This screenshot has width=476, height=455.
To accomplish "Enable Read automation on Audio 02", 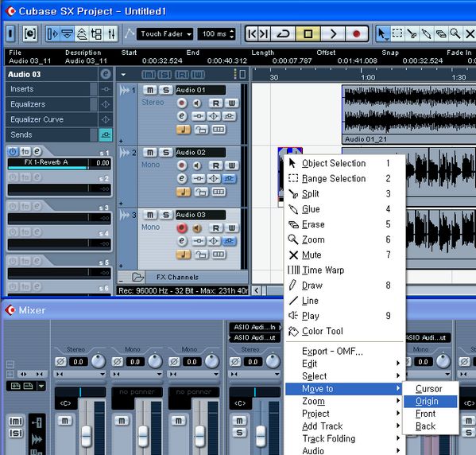I will 216,165.
